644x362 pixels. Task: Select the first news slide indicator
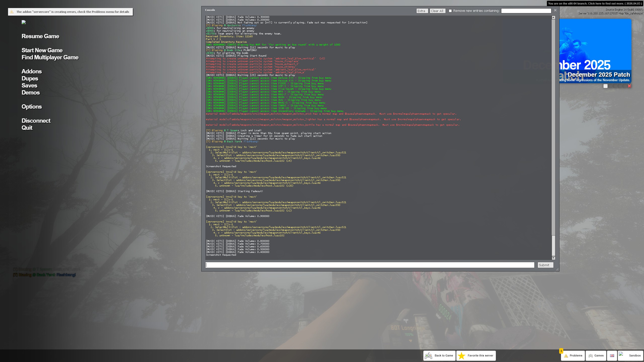click(606, 86)
